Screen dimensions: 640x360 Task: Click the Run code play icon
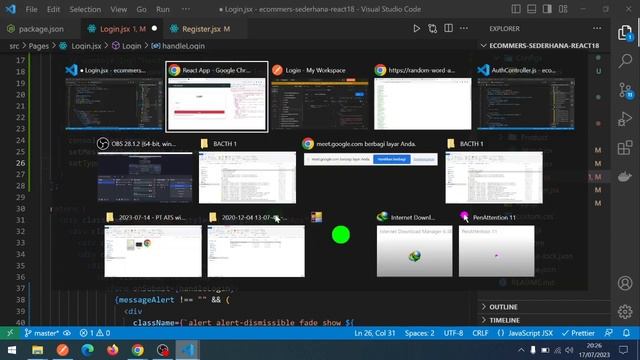click(416, 29)
